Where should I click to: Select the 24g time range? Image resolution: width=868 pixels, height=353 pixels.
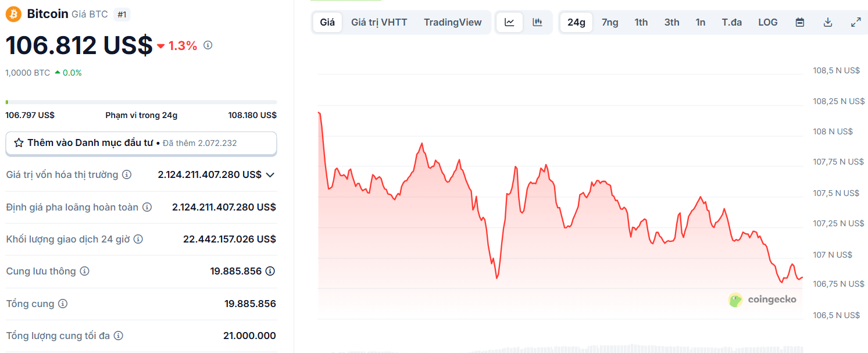[x=576, y=22]
